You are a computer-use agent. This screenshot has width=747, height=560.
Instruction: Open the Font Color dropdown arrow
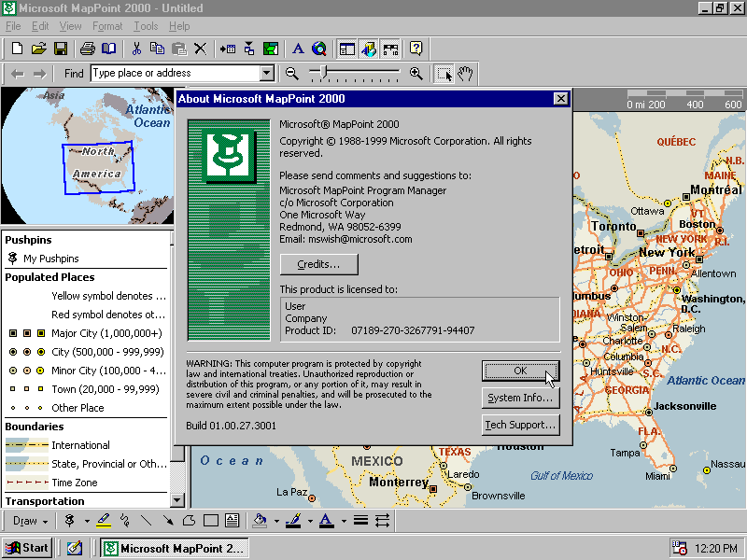344,521
